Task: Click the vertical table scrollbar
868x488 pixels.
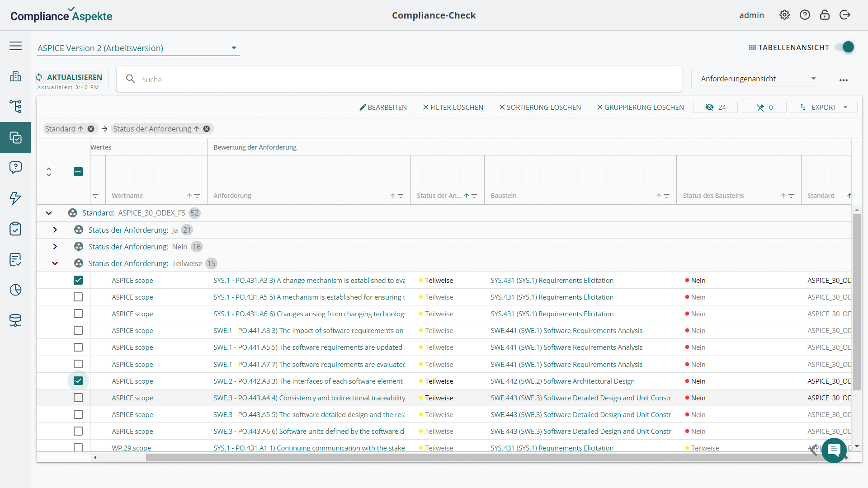Action: pos(857,302)
